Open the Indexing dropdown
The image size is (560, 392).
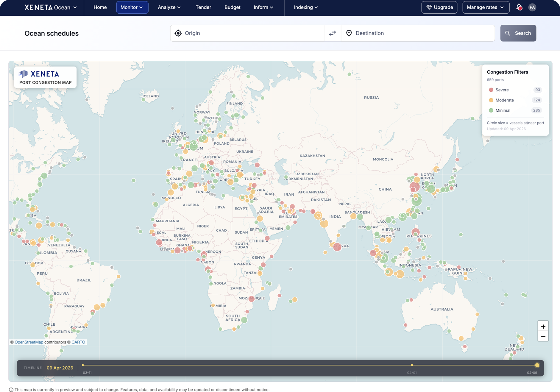pos(306,7)
